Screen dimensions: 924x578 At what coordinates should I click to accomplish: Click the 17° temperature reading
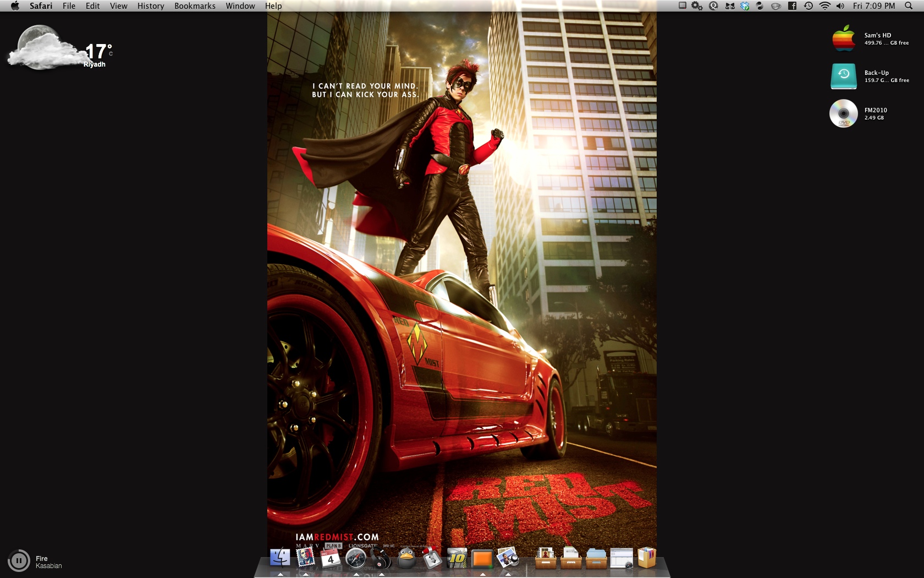pos(99,52)
